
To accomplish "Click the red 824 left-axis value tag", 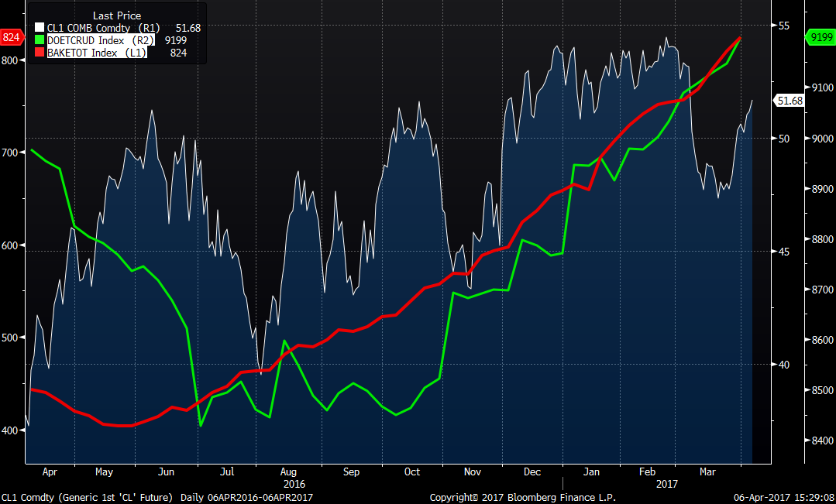I will click(11, 37).
